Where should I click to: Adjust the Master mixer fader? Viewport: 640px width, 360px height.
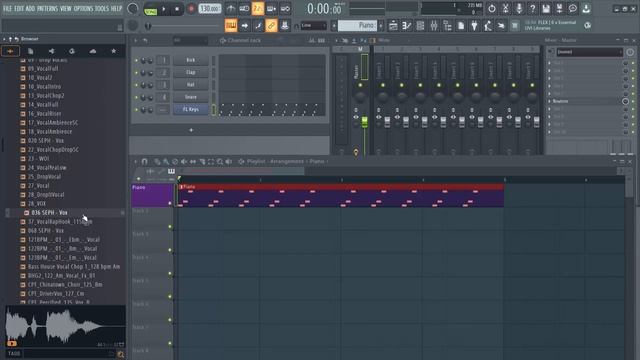coord(364,122)
